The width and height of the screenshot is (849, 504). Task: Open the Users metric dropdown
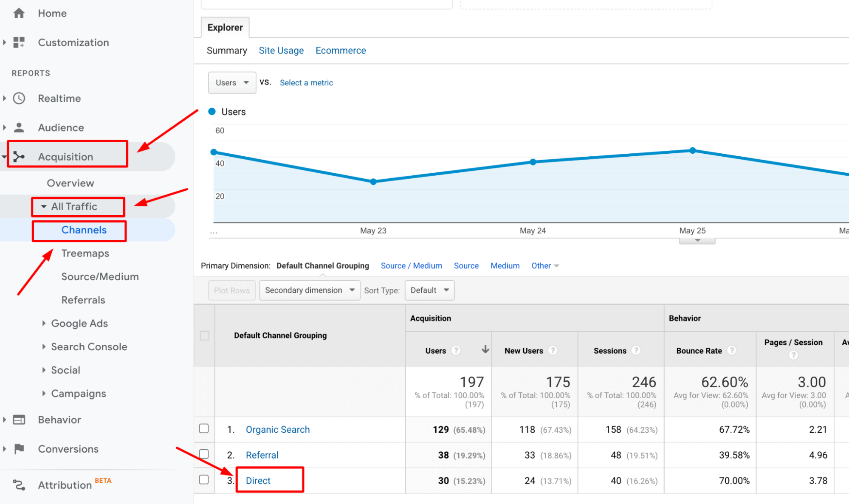[232, 83]
